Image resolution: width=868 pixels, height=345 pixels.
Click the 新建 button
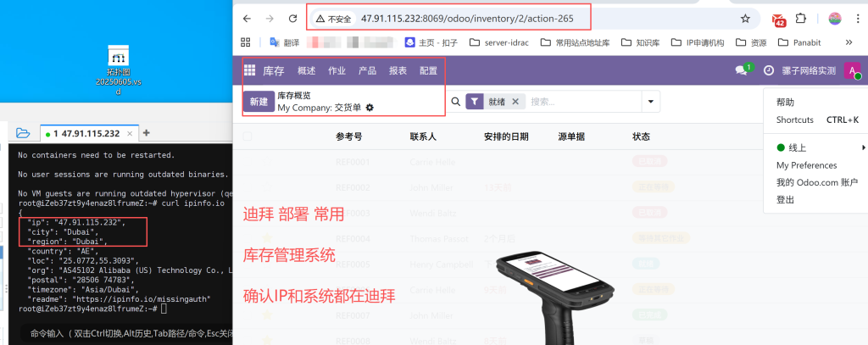pos(259,102)
